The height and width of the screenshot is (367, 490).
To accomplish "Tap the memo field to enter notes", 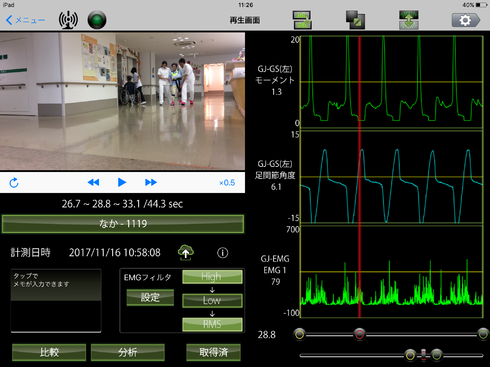I will (x=56, y=301).
